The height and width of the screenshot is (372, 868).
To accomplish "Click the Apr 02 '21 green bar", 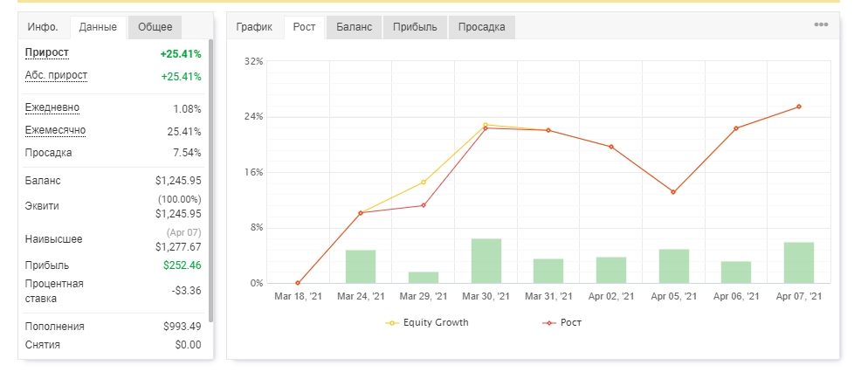I will pyautogui.click(x=611, y=270).
